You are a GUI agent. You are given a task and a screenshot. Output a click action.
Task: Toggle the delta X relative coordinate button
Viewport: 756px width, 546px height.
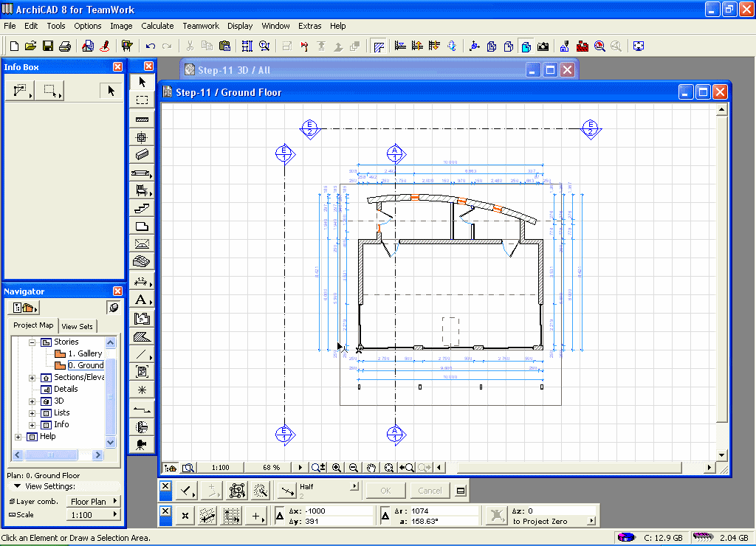(x=281, y=516)
